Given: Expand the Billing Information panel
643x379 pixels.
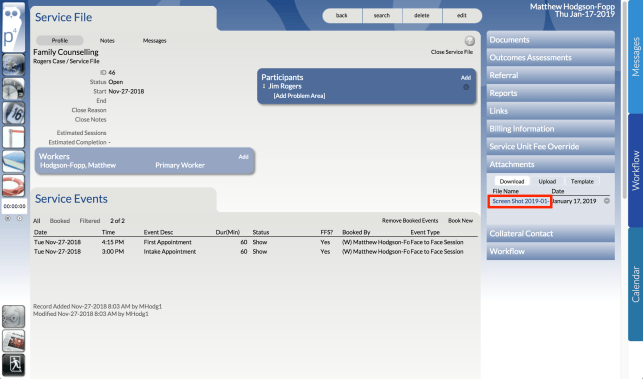Looking at the screenshot, I should pos(550,129).
